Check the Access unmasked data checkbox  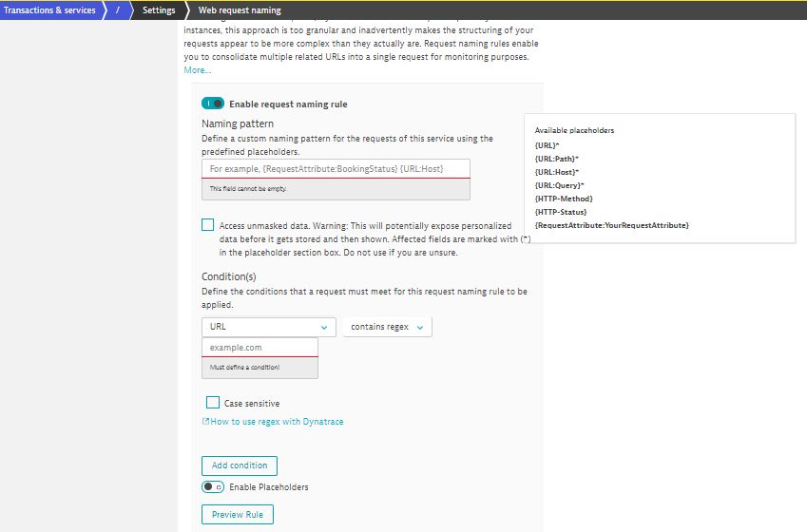click(208, 226)
